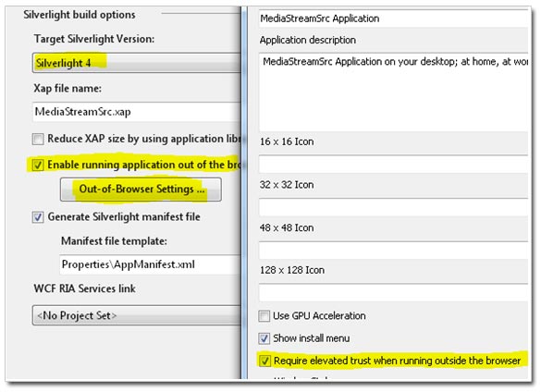
Task: Click the 48 x 48 Icon field
Action: [x=393, y=251]
